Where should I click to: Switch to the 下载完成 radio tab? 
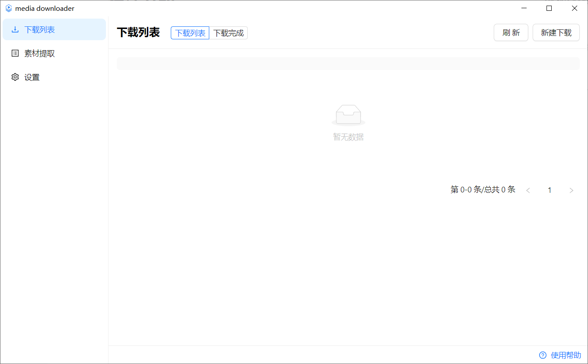(228, 33)
